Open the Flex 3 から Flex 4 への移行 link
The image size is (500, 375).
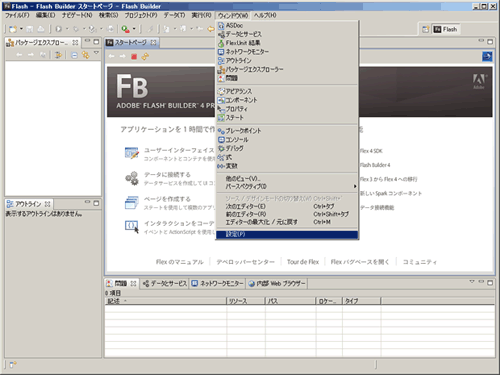pos(388,179)
